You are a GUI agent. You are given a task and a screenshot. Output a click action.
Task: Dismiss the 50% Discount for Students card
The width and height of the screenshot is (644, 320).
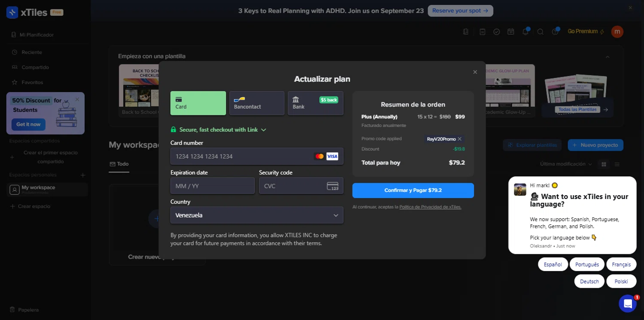pos(77,100)
